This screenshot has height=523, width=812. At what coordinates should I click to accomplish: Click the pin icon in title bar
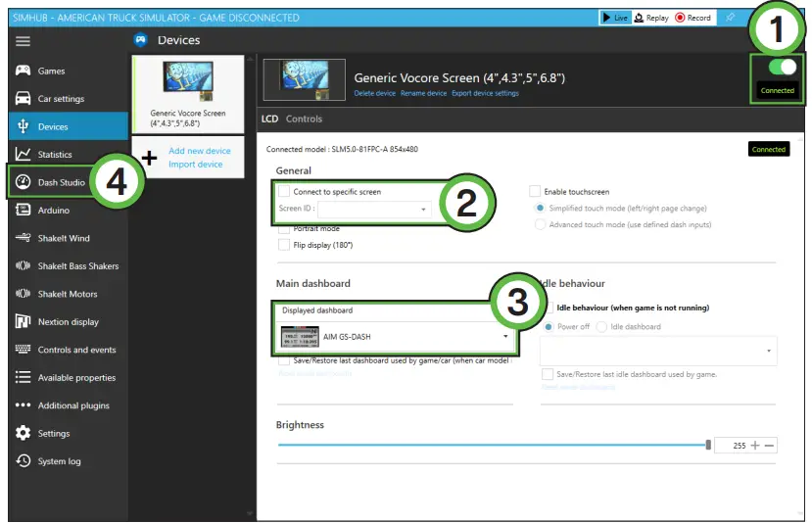tap(730, 18)
